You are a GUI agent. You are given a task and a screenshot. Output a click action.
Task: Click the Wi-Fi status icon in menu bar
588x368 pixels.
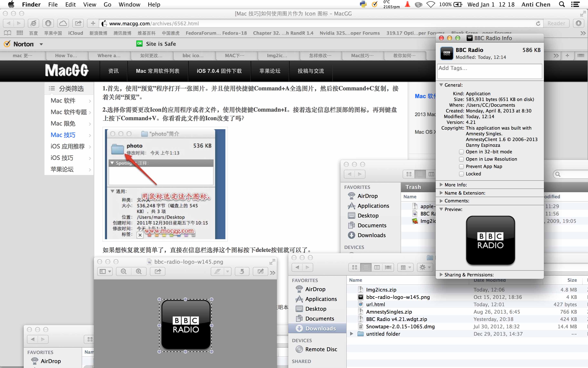pos(431,4)
